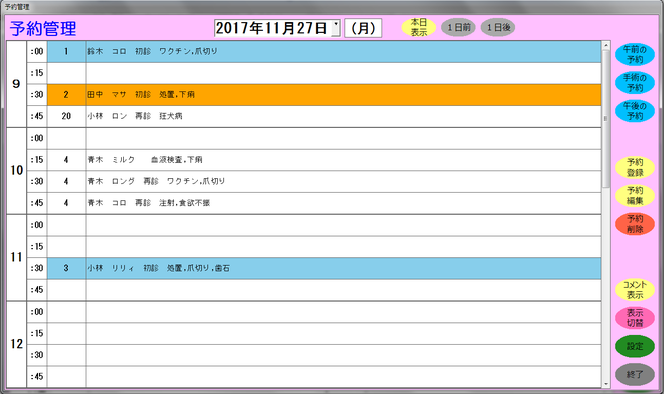Image resolution: width=664 pixels, height=394 pixels.
Task: Click the empty 9:15 time slot
Action: (343, 73)
